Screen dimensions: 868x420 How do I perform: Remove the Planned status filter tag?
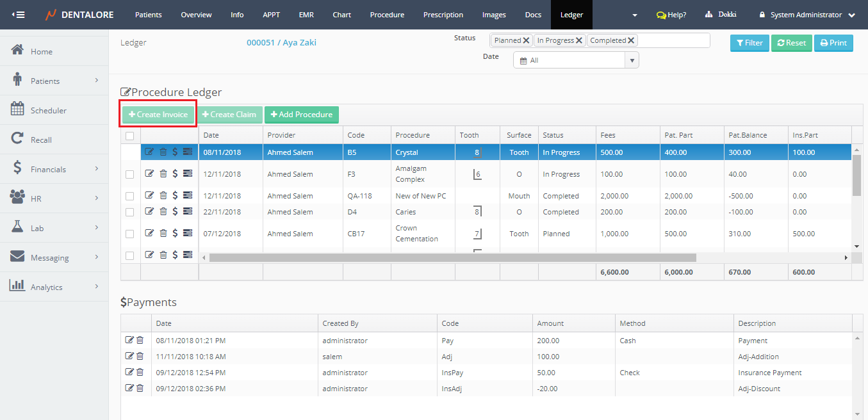click(x=526, y=40)
